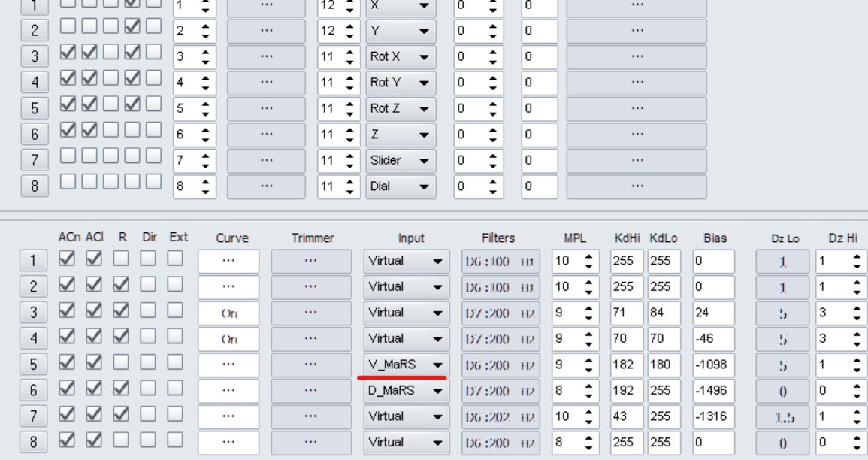This screenshot has width=868, height=460.
Task: Open the V_MaRS input dropdown
Action: [x=405, y=365]
